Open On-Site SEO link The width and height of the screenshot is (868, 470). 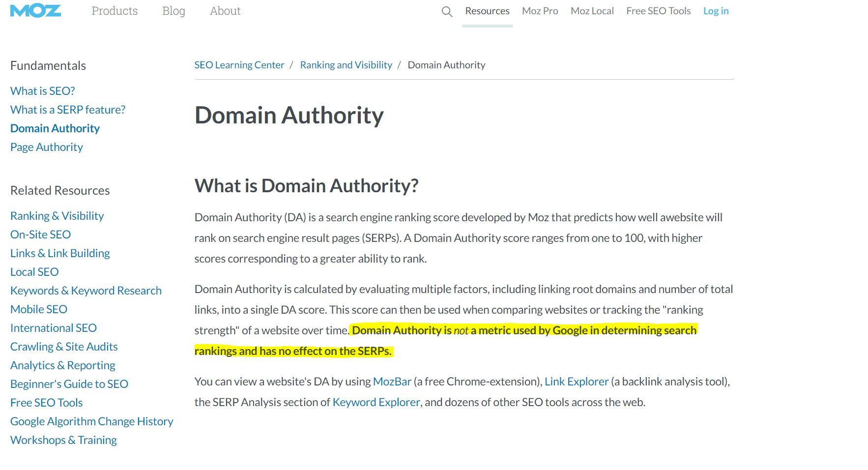click(40, 235)
